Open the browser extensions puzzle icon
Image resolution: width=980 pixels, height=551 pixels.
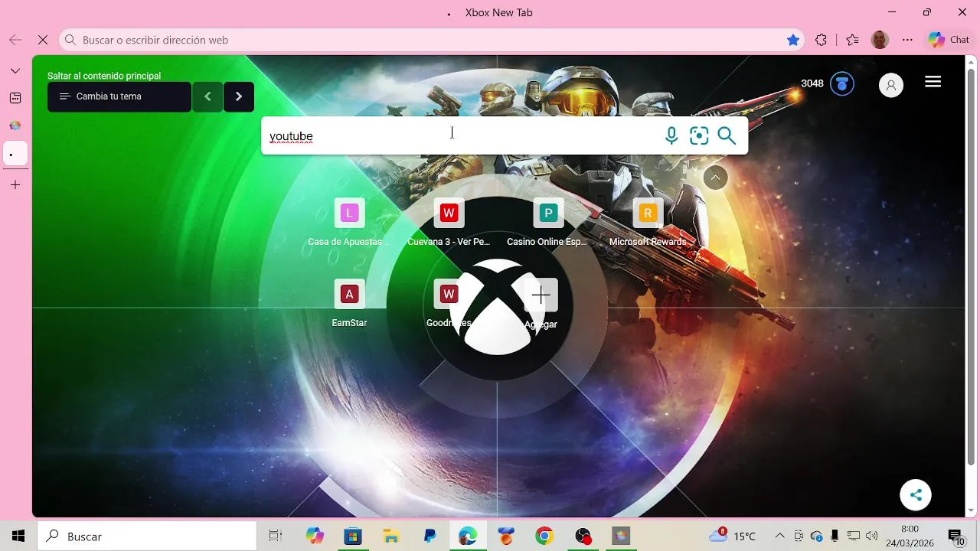(822, 40)
